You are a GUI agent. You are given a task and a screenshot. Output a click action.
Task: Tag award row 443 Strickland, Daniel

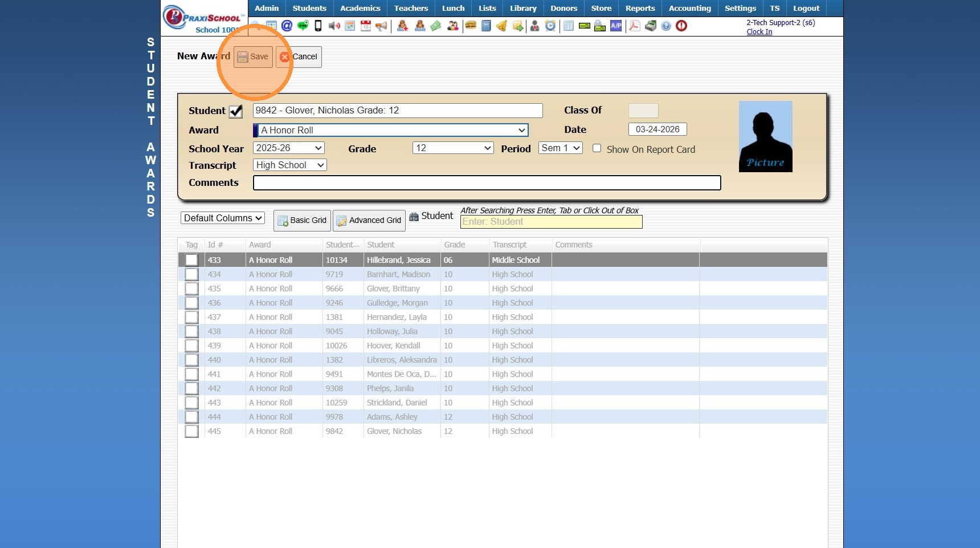pos(191,403)
